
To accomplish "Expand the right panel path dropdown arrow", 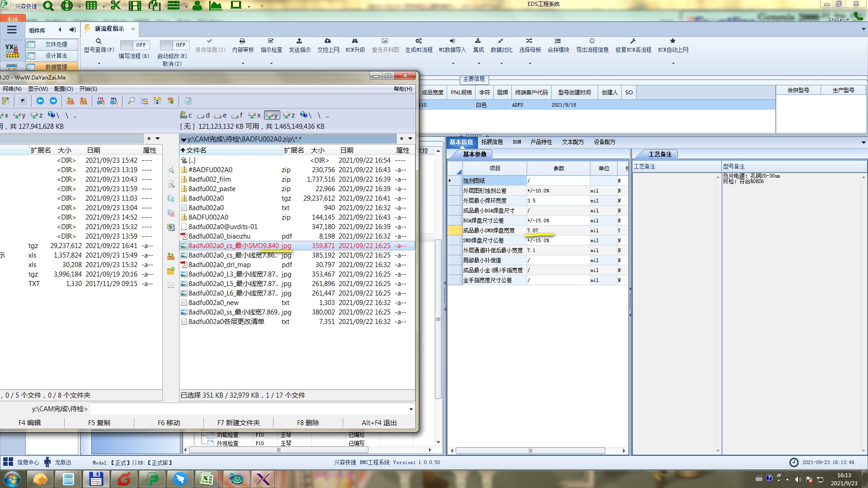I will click(x=410, y=139).
